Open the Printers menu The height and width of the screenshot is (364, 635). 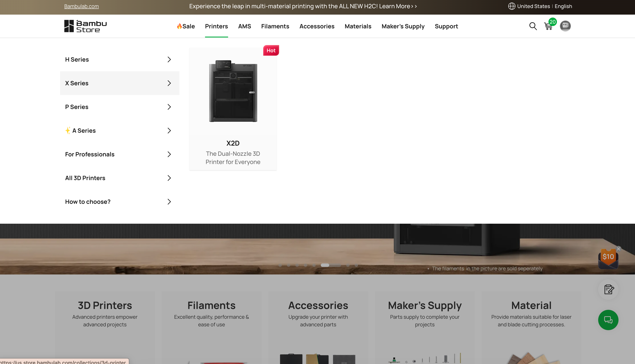point(216,26)
